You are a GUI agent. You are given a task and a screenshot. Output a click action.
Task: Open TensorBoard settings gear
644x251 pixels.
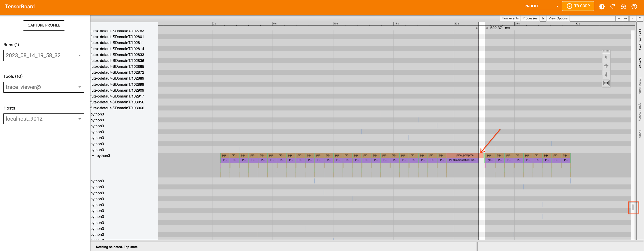coord(623,6)
